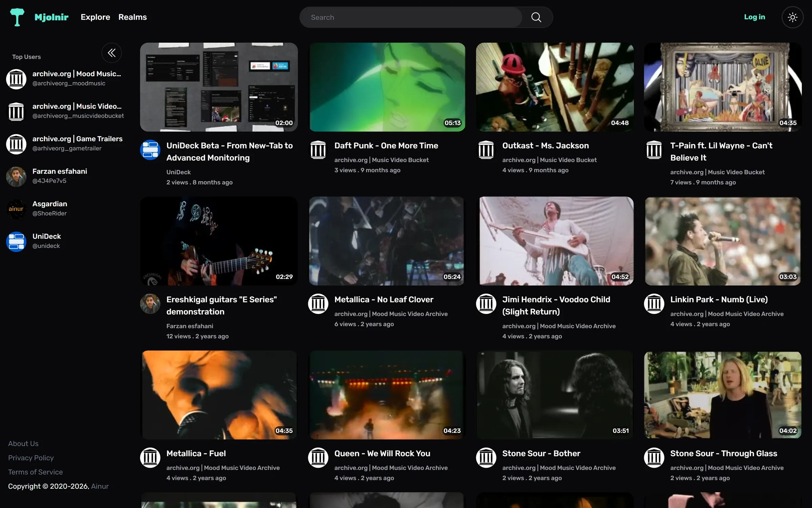The image size is (812, 508).
Task: Click the Mjolnir hammer logo icon
Action: [17, 17]
